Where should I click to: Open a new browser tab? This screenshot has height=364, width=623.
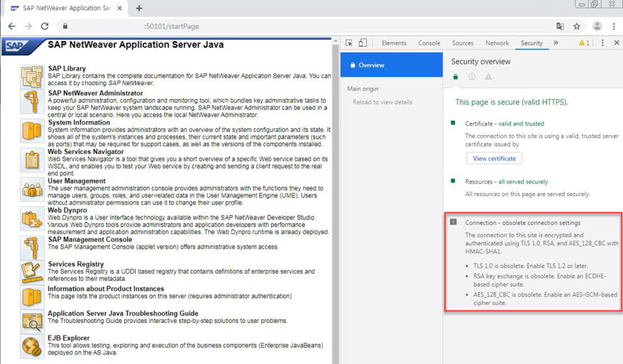139,8
